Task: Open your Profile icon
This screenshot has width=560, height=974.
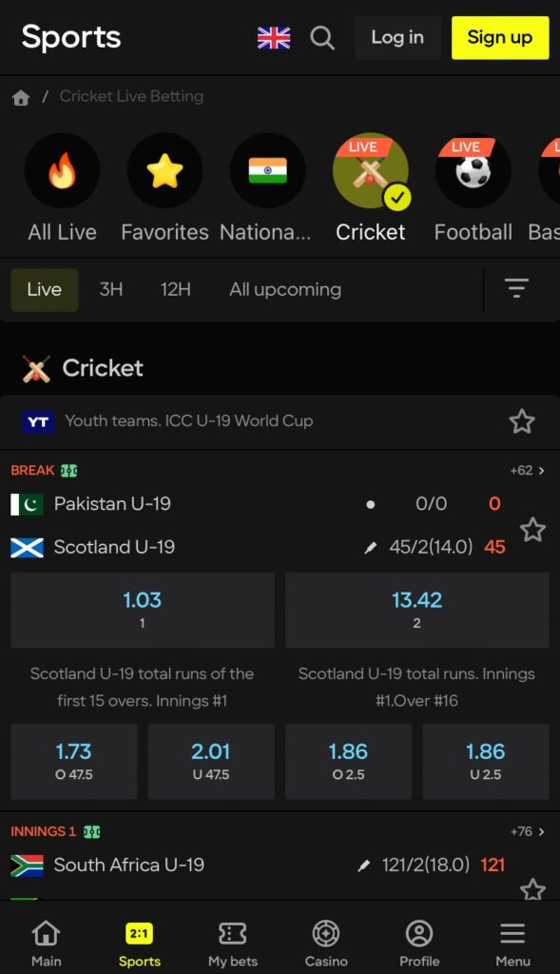Action: pyautogui.click(x=418, y=937)
